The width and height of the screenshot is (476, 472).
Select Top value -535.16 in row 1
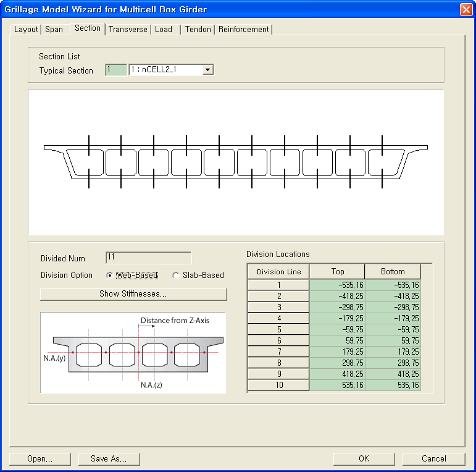click(x=337, y=285)
